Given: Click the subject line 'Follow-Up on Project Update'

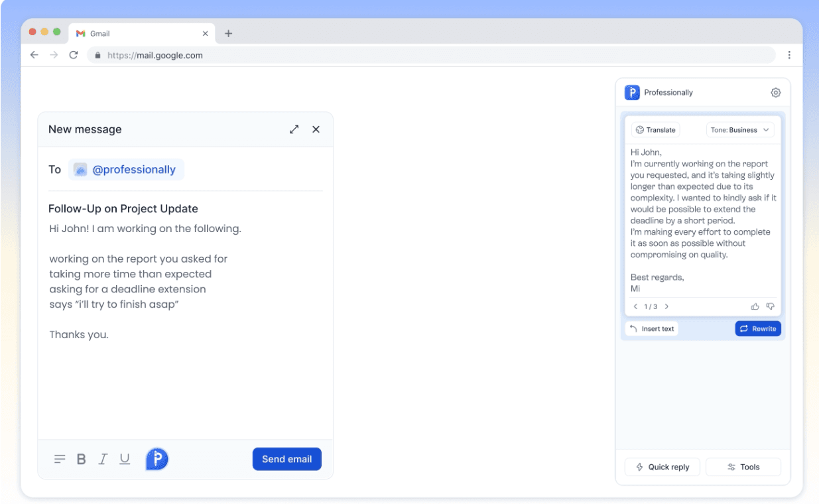Looking at the screenshot, I should coord(123,209).
